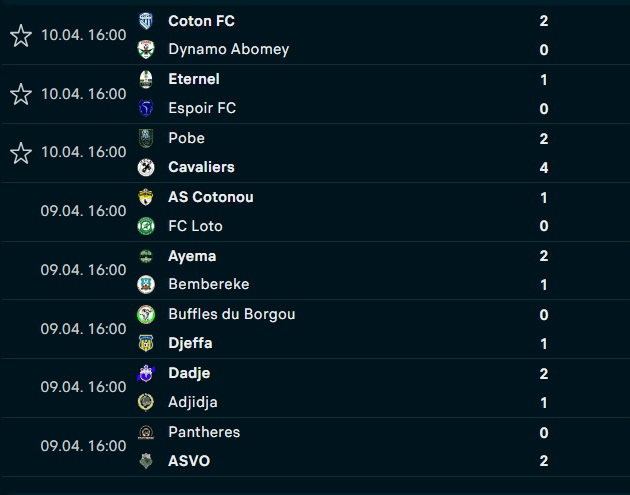Screen dimensions: 630x495
Task: Toggle favorite star for Pobe vs Cavaliers
Action: pyautogui.click(x=20, y=152)
